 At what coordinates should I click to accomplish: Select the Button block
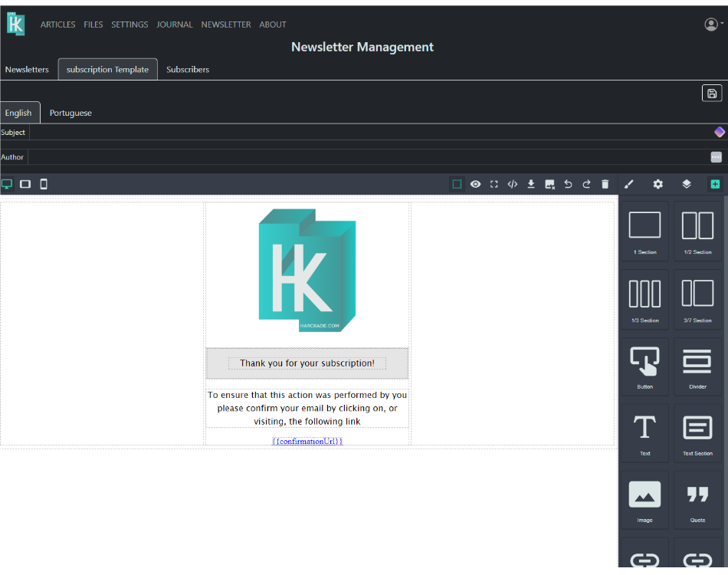(645, 366)
